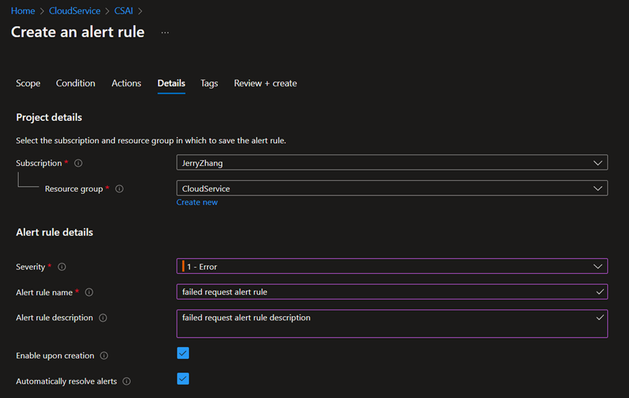This screenshot has height=398, width=629.
Task: Click the Enable upon creation info icon
Action: click(104, 356)
